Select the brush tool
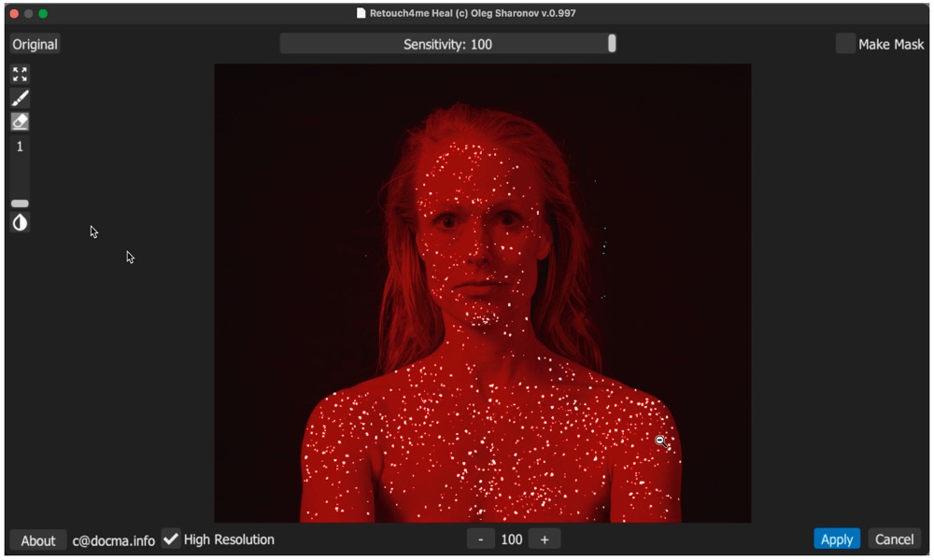This screenshot has height=560, width=934. point(20,98)
